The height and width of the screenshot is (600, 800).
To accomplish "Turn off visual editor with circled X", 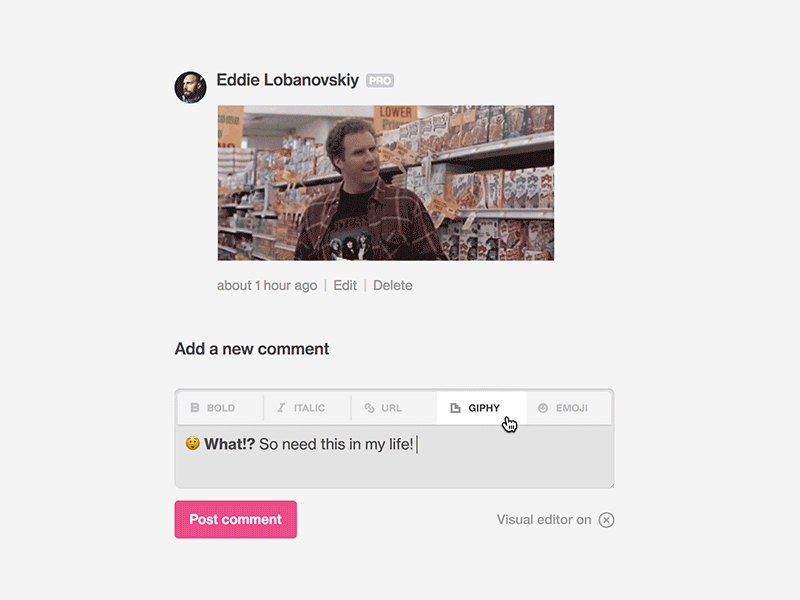I will click(607, 520).
